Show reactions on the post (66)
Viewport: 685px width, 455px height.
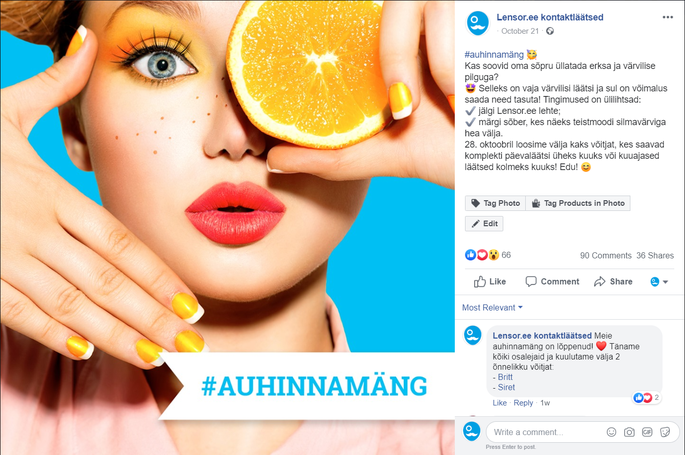click(x=488, y=255)
